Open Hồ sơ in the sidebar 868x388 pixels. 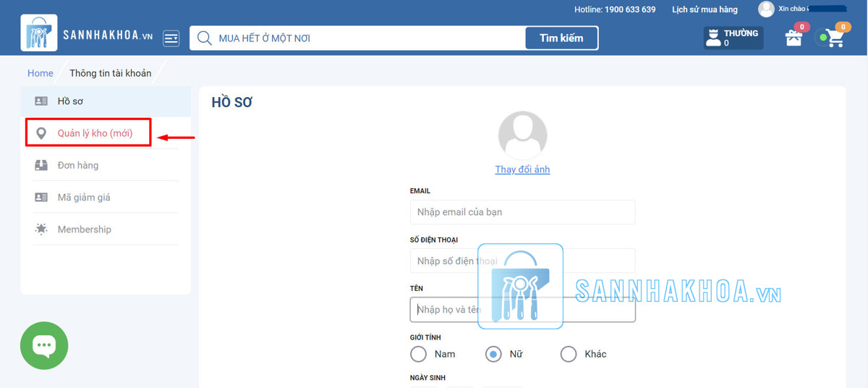coord(70,101)
